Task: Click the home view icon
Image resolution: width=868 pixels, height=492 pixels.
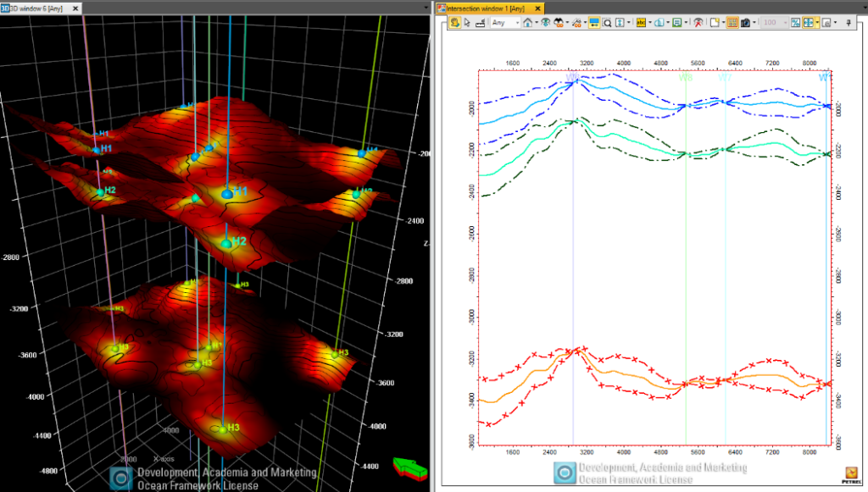Action: pos(527,23)
